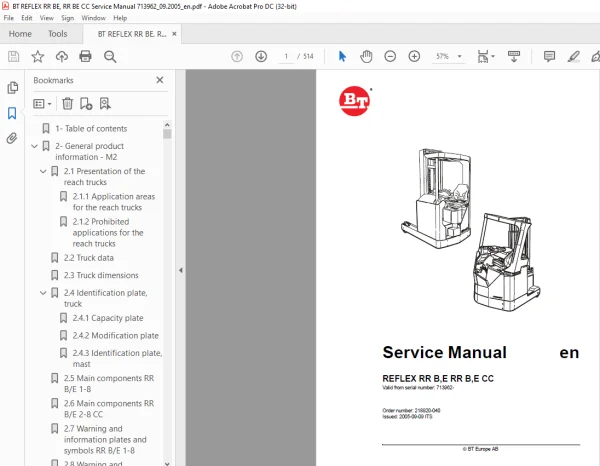The width and height of the screenshot is (600, 466).
Task: Find current bookmark icon
Action: [105, 103]
